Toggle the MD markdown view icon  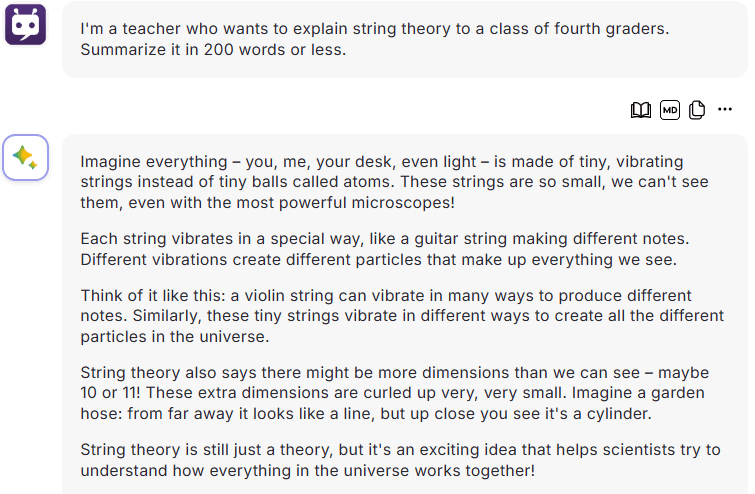click(x=669, y=110)
